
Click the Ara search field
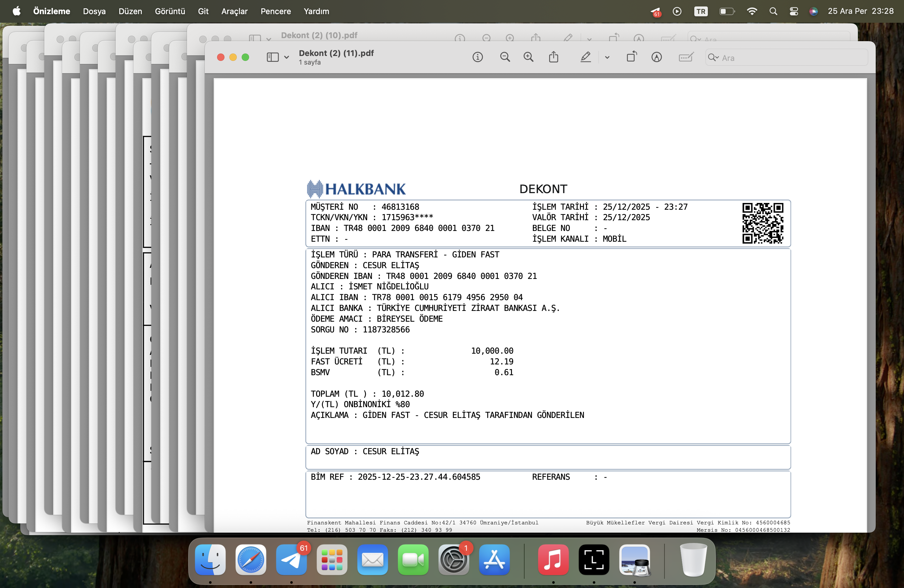(787, 58)
